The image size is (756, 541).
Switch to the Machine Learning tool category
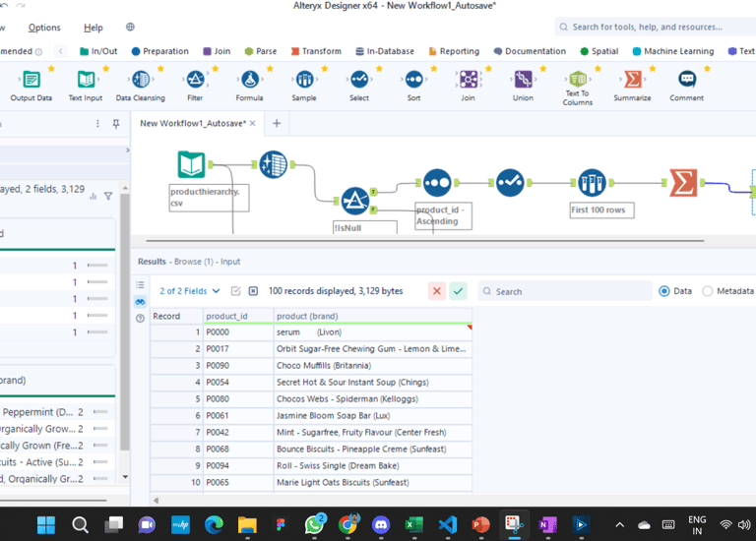click(x=673, y=51)
